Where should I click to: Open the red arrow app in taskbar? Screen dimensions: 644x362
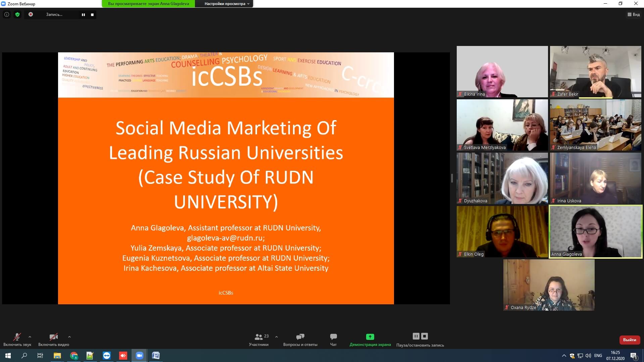123,355
